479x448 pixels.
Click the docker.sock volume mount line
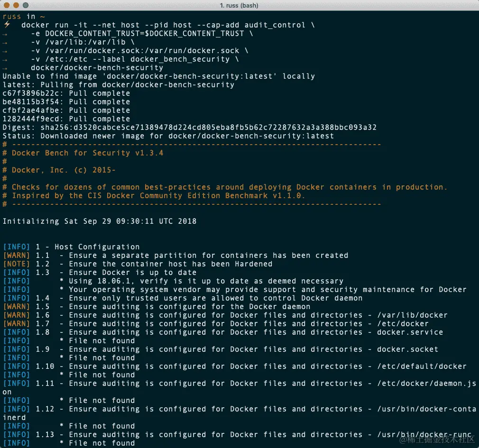point(139,51)
